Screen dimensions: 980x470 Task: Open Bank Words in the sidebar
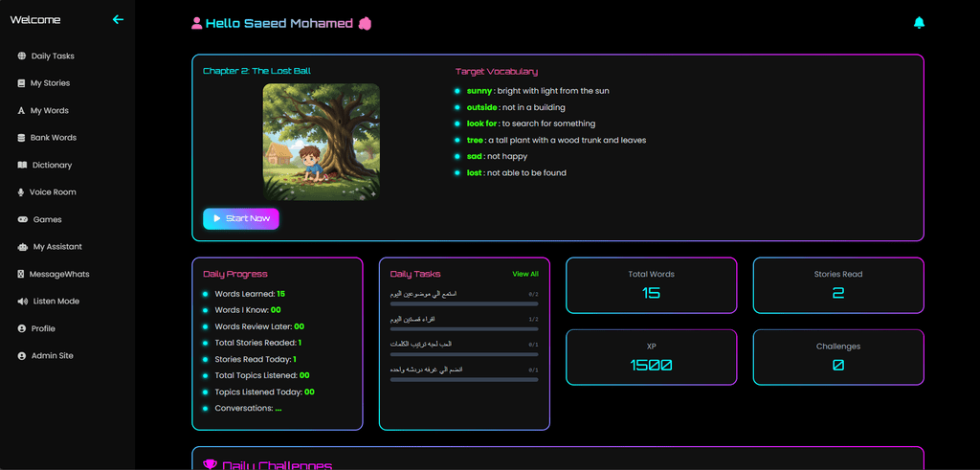(x=53, y=138)
